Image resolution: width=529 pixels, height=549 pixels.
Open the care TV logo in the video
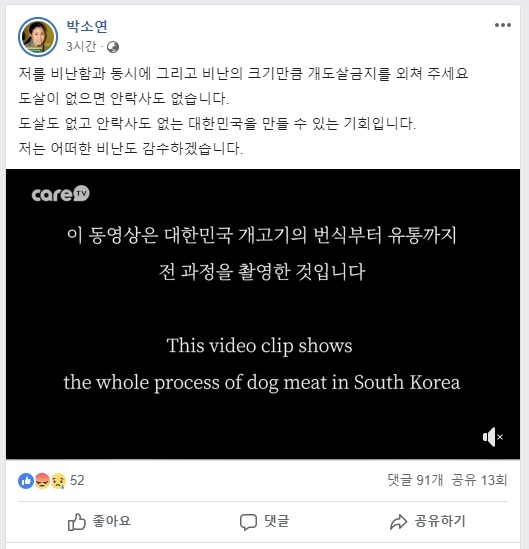tap(61, 194)
